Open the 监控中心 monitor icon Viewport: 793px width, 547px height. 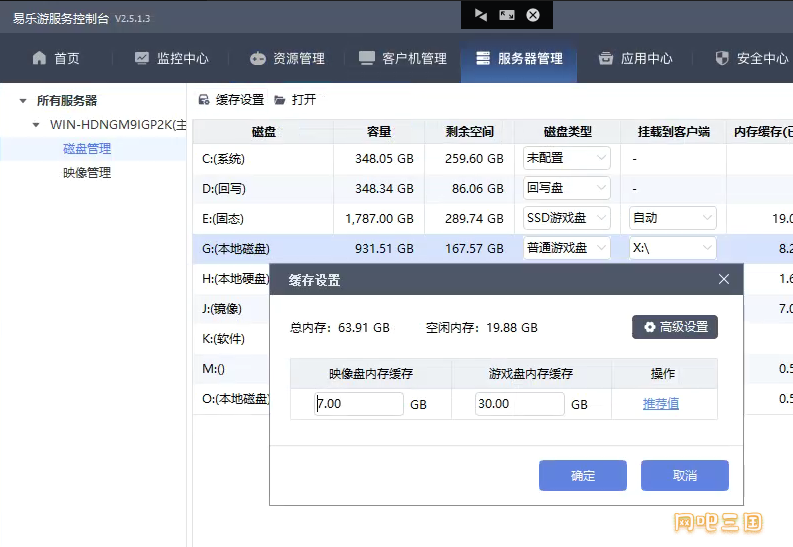click(142, 58)
